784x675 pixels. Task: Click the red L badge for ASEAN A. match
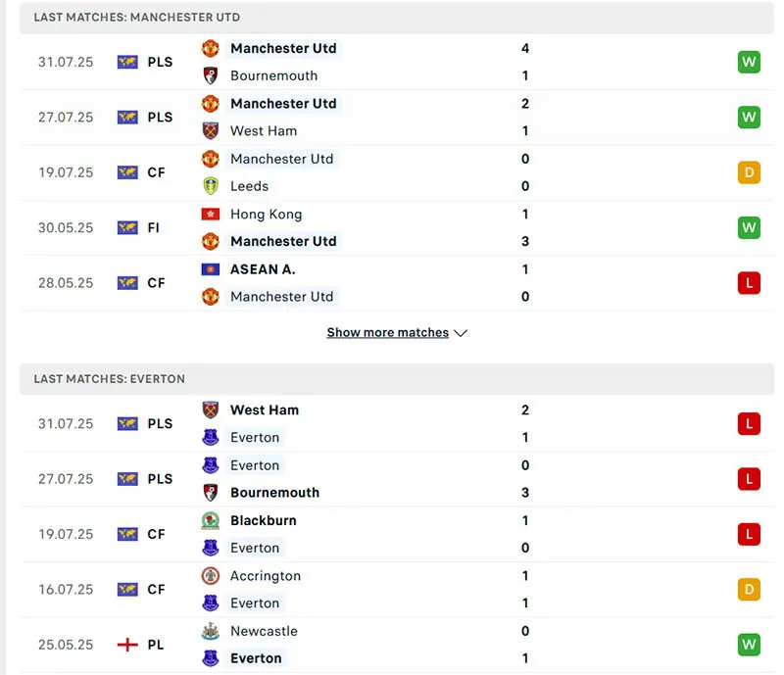(749, 283)
